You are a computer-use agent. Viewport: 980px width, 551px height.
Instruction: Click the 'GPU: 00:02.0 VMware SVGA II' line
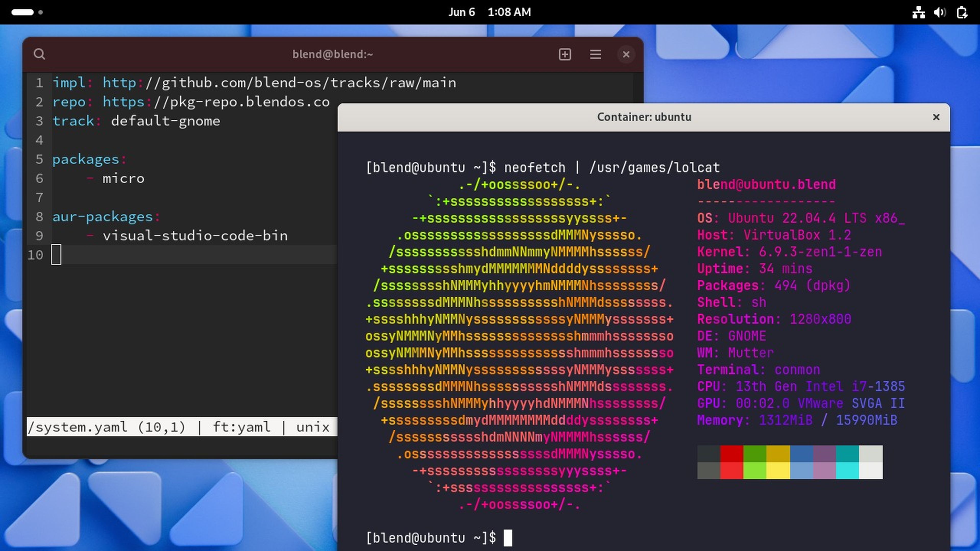pyautogui.click(x=801, y=404)
